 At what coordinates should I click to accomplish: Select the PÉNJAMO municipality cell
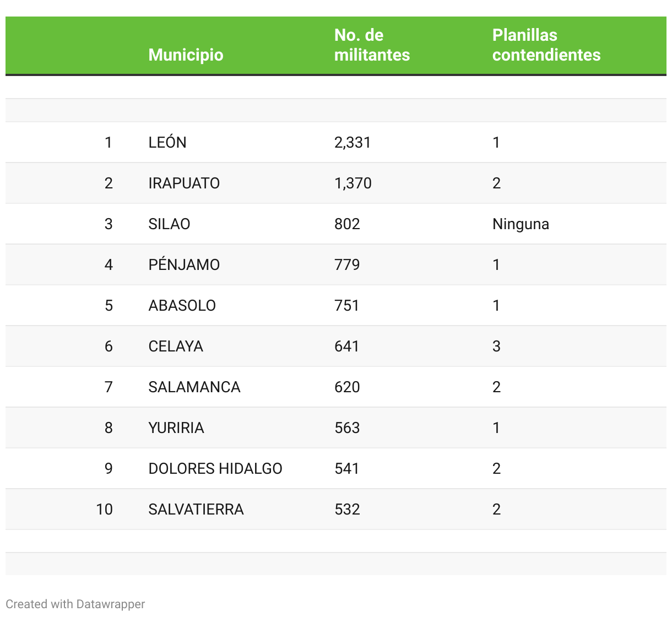[184, 264]
